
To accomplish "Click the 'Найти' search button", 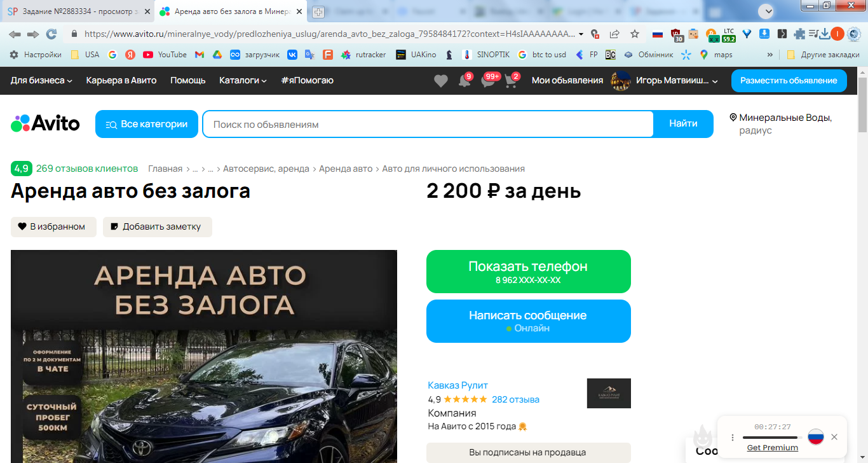I will tap(683, 124).
